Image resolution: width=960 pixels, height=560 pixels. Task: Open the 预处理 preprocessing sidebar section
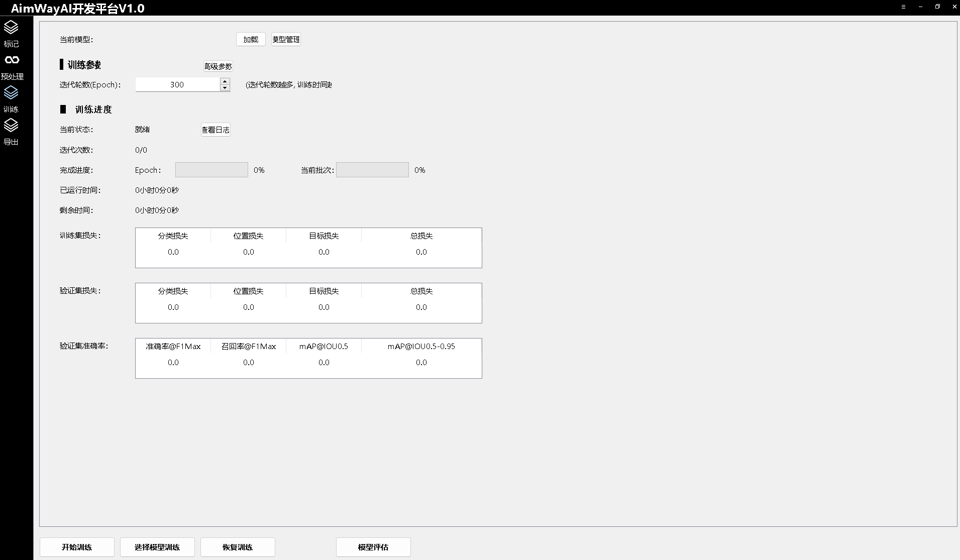pos(12,67)
